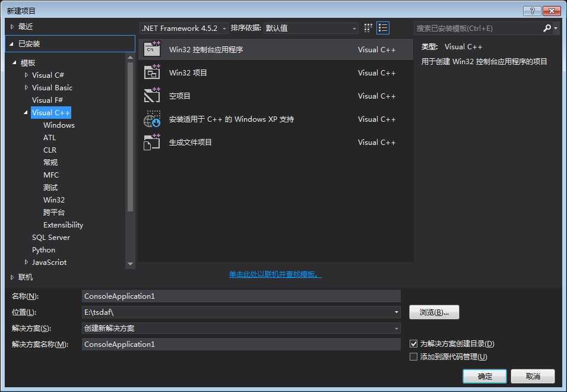Open the 位置 path dropdown

(397, 312)
